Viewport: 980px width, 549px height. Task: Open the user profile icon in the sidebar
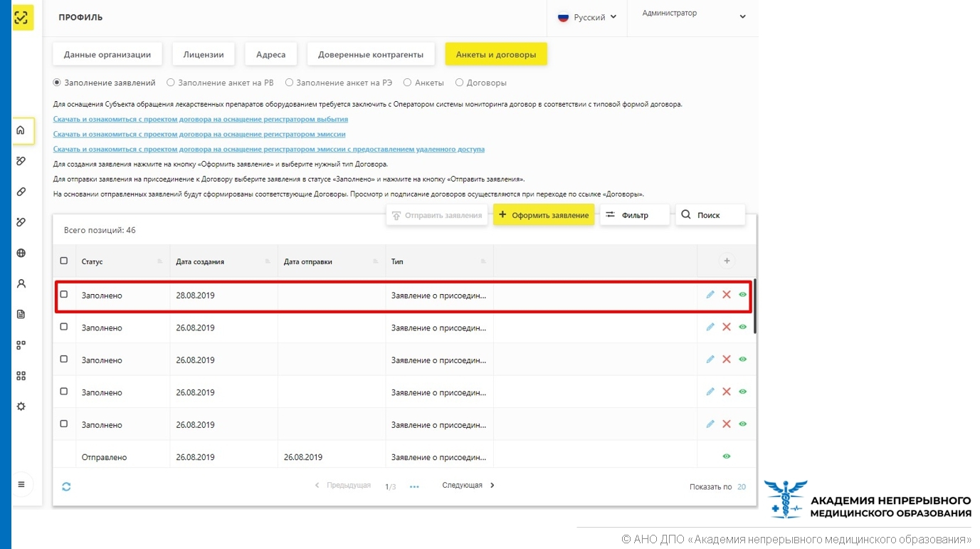pos(21,283)
